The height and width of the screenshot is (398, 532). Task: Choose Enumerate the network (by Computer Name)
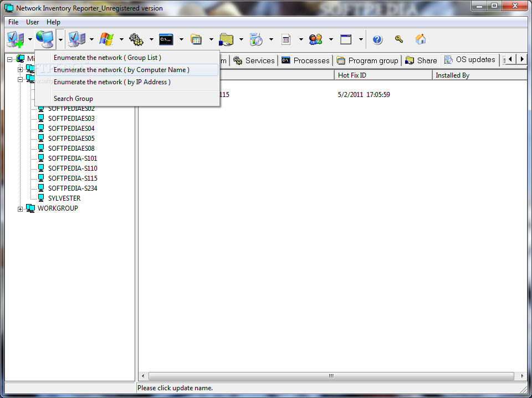point(127,70)
